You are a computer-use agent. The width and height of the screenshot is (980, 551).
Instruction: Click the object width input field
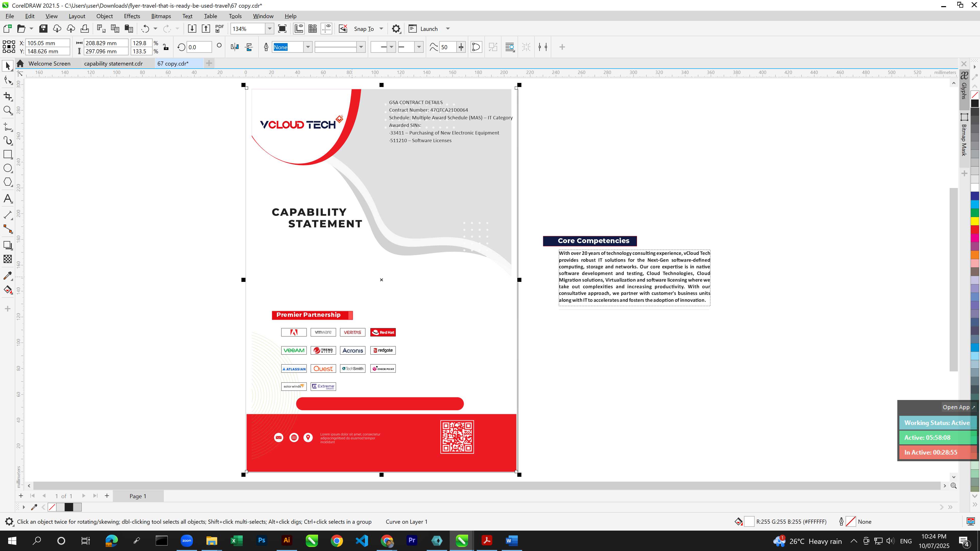[x=106, y=43]
